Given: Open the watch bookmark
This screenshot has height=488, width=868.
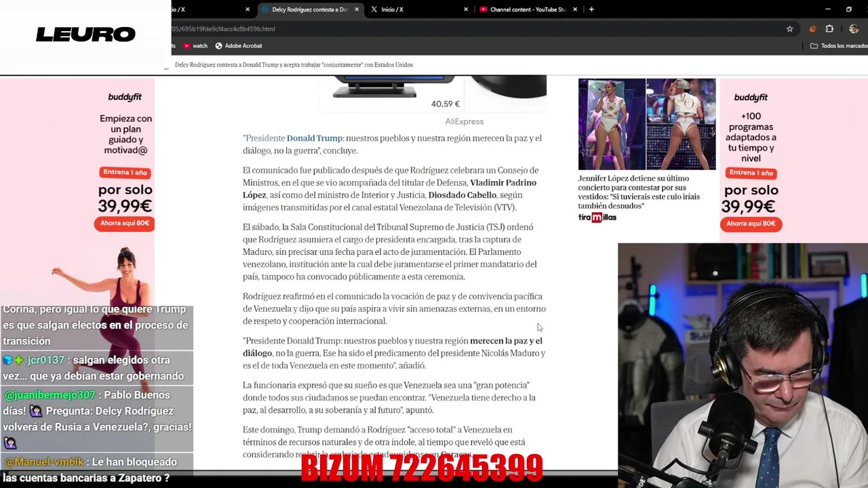Looking at the screenshot, I should tap(195, 46).
